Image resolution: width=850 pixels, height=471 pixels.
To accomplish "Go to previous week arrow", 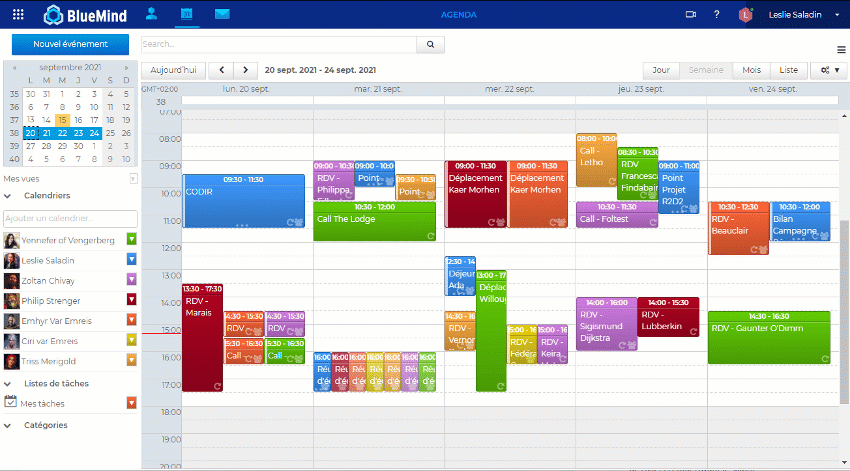I will [x=220, y=70].
